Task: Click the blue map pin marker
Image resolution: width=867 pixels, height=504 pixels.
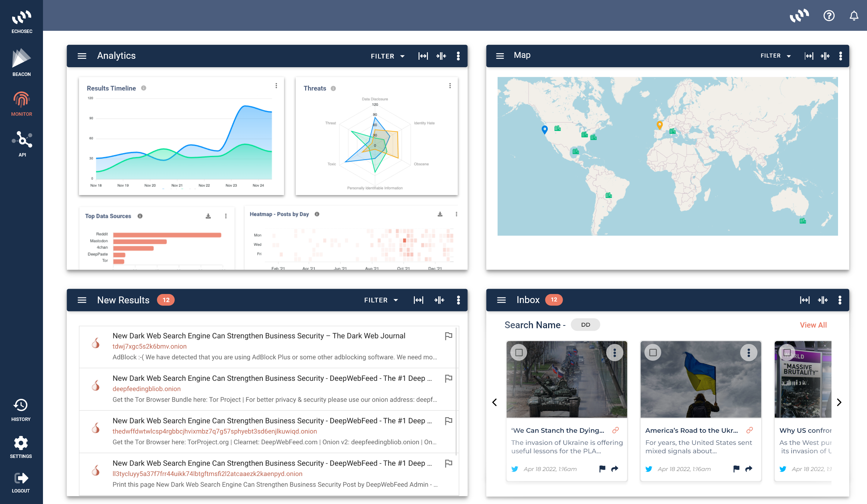Action: tap(544, 129)
